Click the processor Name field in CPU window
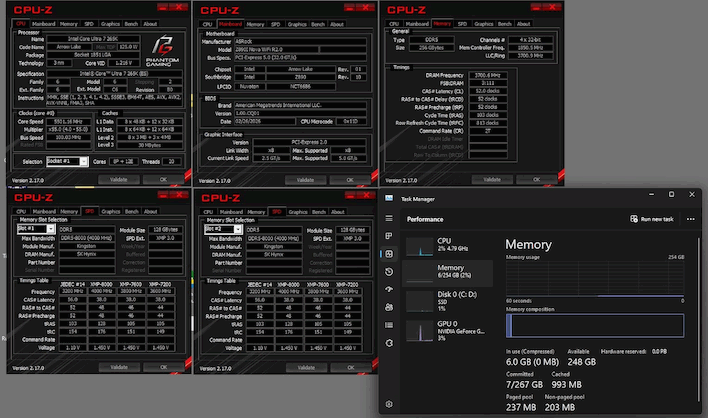 (x=93, y=39)
